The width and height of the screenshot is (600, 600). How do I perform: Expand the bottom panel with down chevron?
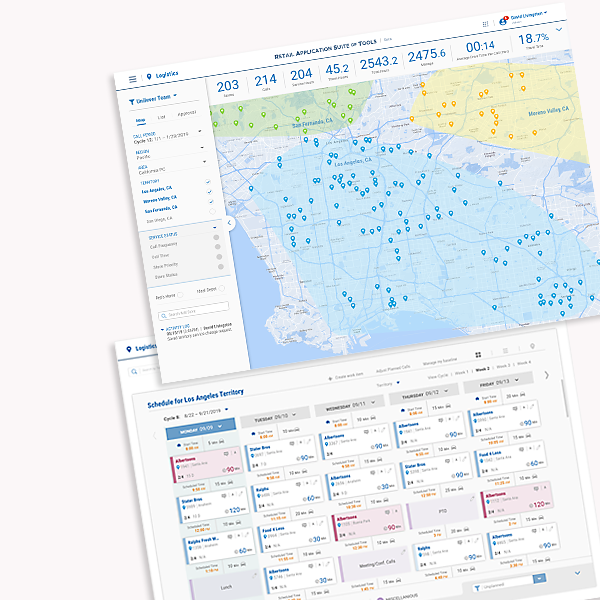(577, 573)
